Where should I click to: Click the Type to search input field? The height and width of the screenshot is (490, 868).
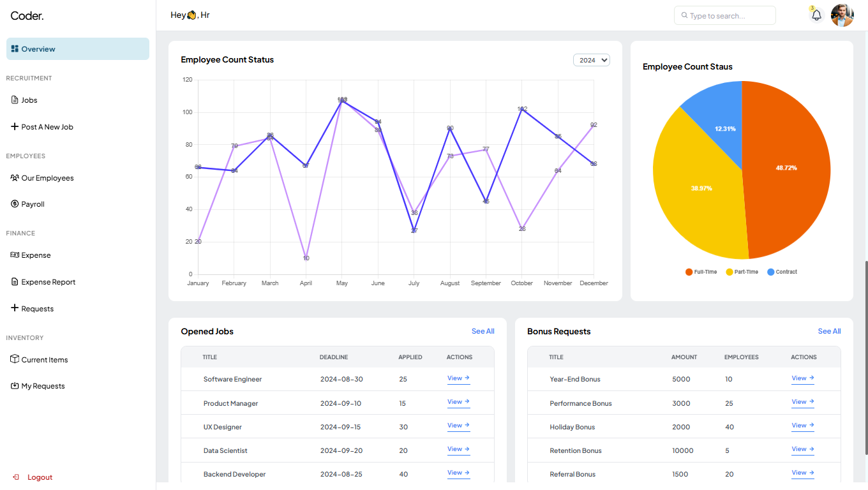(x=725, y=15)
